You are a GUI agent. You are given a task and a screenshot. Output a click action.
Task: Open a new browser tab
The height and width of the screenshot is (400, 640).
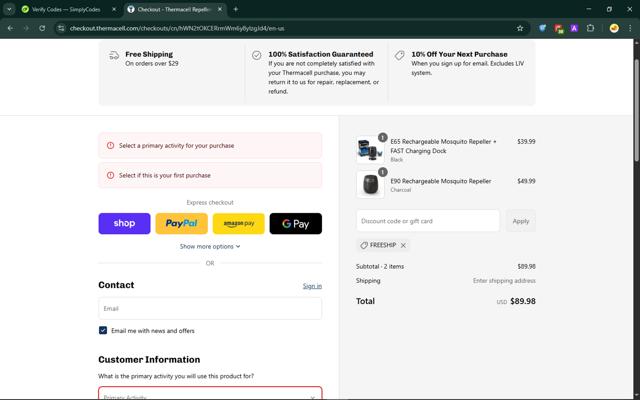click(x=236, y=9)
